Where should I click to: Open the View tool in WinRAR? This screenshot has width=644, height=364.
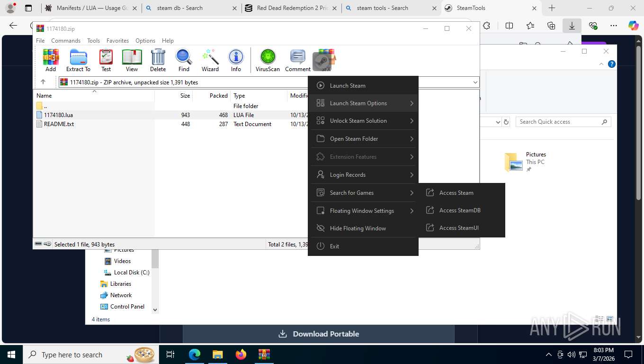click(x=132, y=60)
